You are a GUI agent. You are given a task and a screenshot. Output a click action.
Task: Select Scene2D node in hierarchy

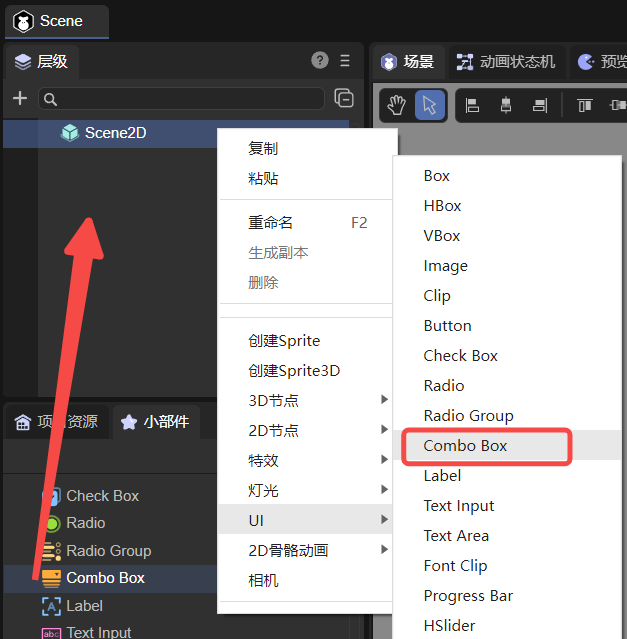pyautogui.click(x=115, y=133)
